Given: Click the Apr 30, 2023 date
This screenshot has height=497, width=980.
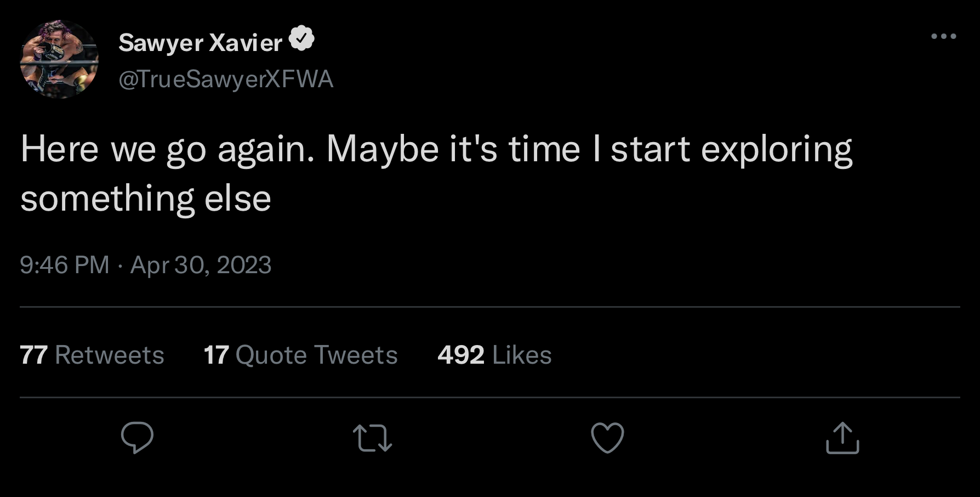Looking at the screenshot, I should click(x=201, y=265).
